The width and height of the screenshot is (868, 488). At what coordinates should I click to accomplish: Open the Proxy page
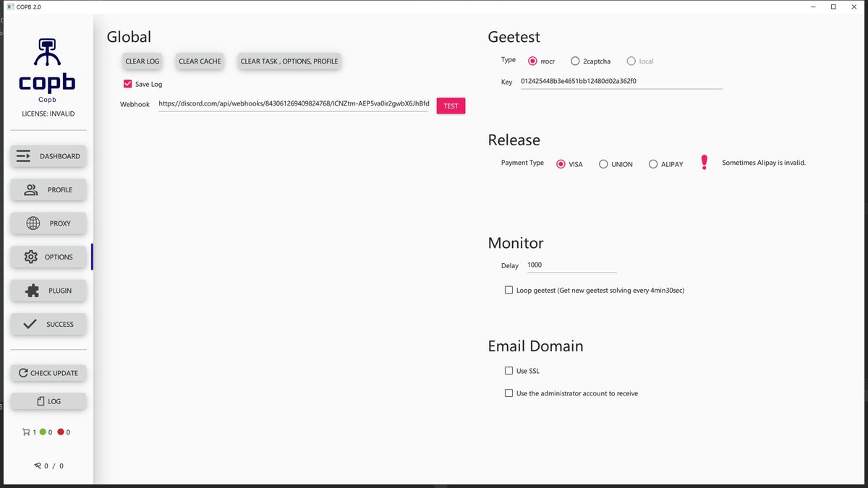pos(48,223)
